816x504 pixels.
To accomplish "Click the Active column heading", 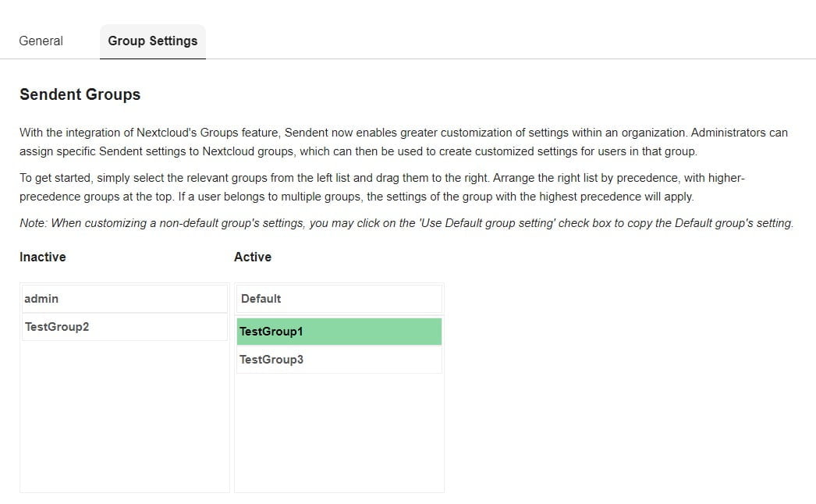I will [253, 257].
